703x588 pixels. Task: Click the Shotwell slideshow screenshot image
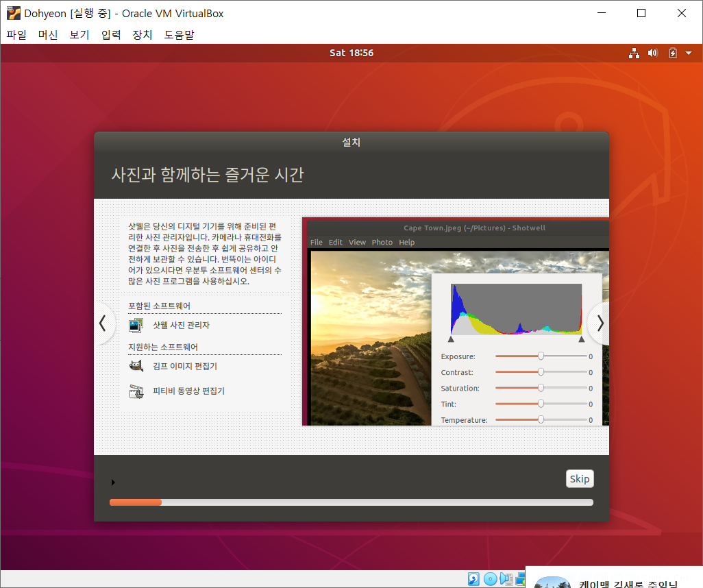pyautogui.click(x=456, y=321)
